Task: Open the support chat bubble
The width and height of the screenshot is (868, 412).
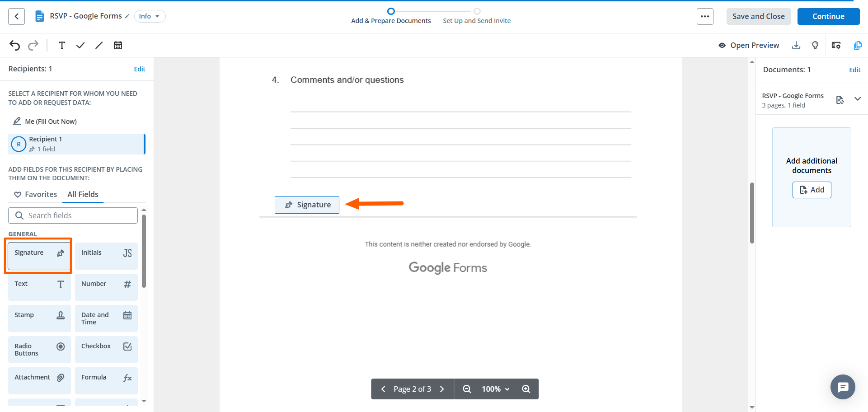Action: tap(843, 387)
